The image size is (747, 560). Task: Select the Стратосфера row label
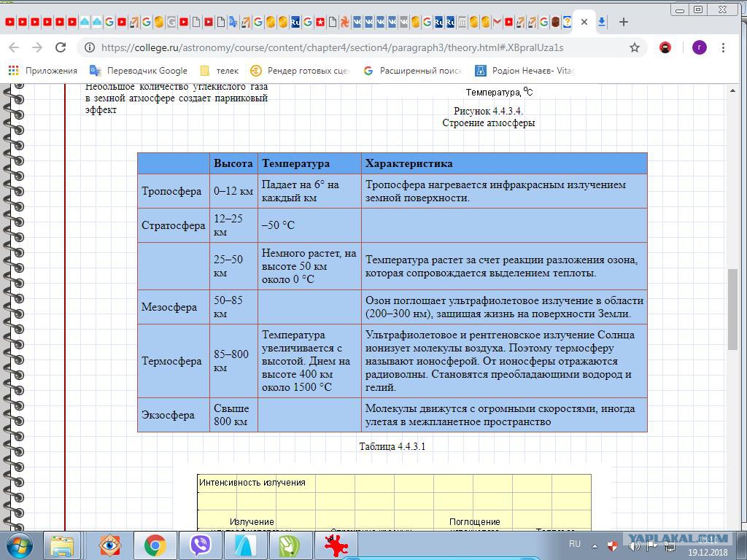point(174,225)
